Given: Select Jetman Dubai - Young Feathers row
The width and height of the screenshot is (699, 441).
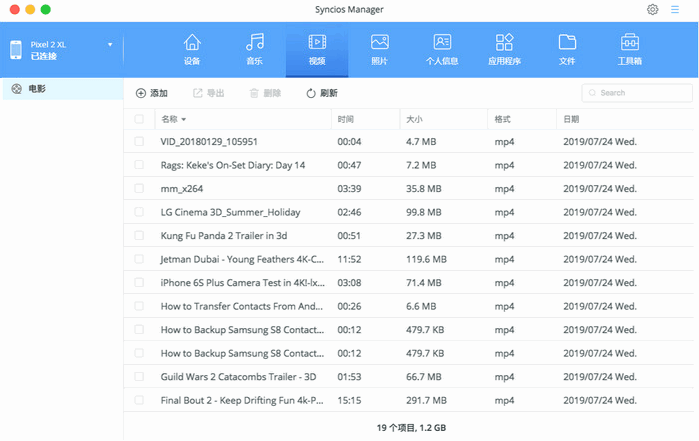Looking at the screenshot, I should (408, 259).
